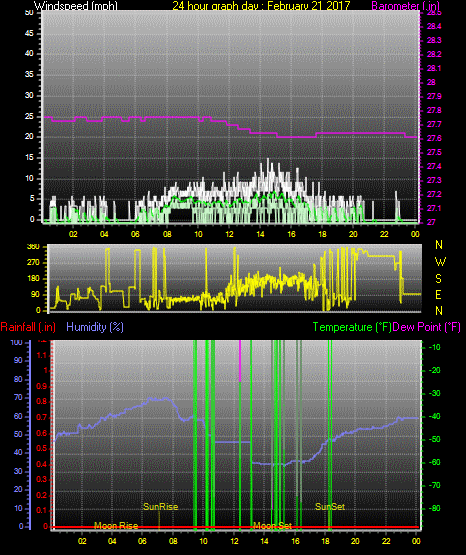Click the 100 humidity scale value
466x555 pixels.
pos(17,343)
